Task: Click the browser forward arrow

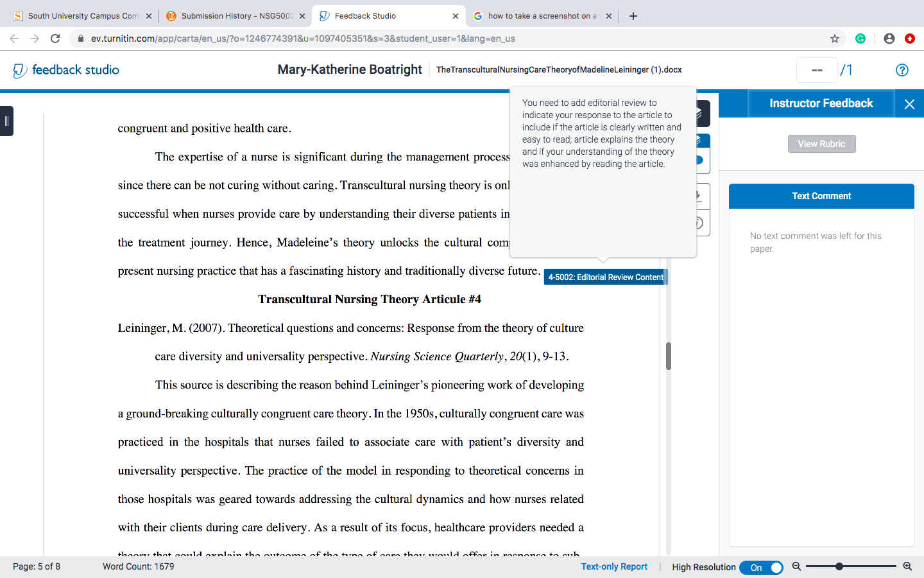Action: coord(35,39)
